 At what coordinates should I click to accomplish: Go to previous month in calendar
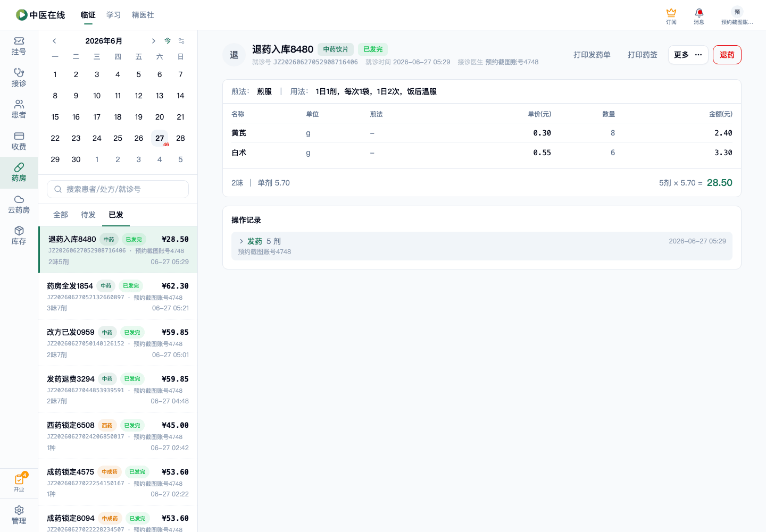coord(54,41)
